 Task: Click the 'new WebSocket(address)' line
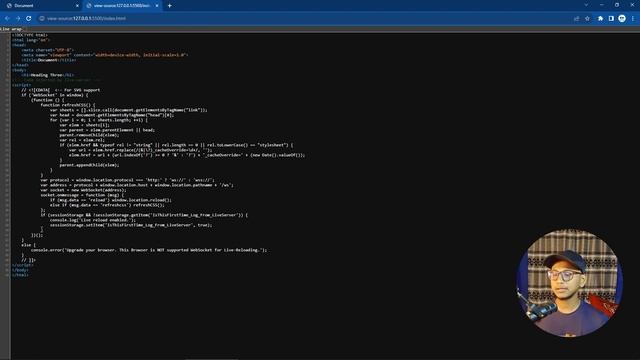click(83, 190)
